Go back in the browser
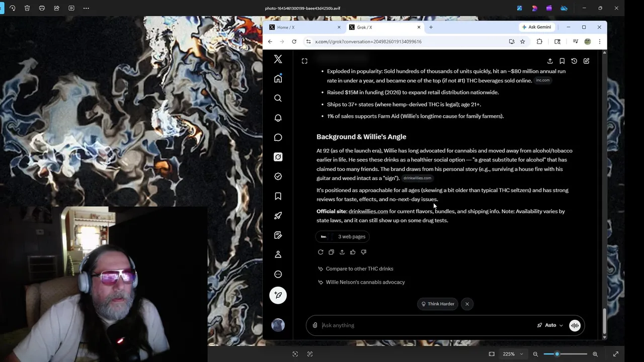 tap(270, 42)
